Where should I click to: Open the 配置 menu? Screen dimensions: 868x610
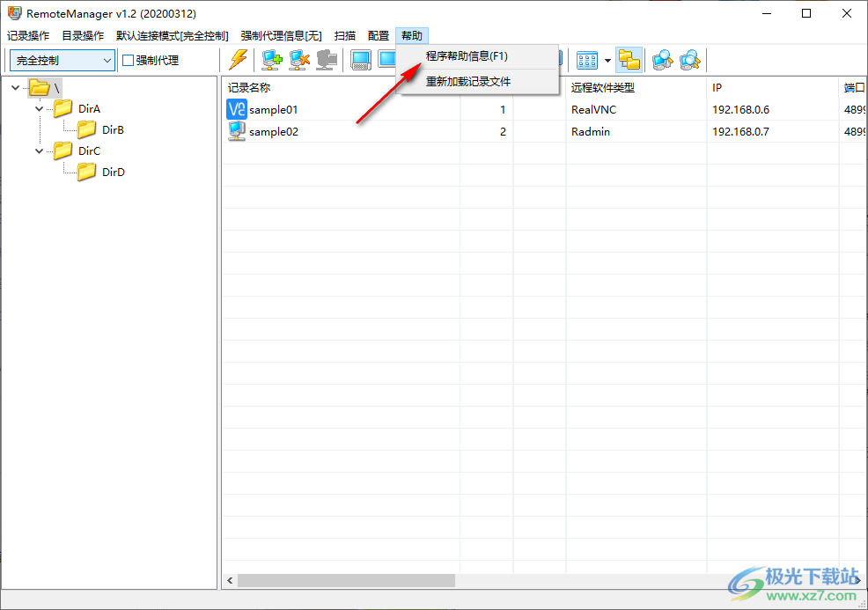(x=379, y=35)
